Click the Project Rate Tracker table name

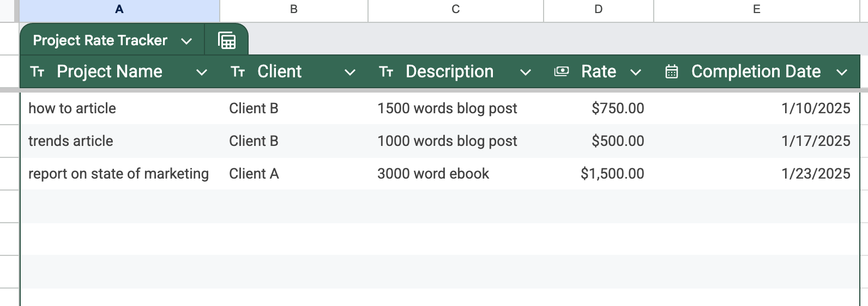point(100,40)
